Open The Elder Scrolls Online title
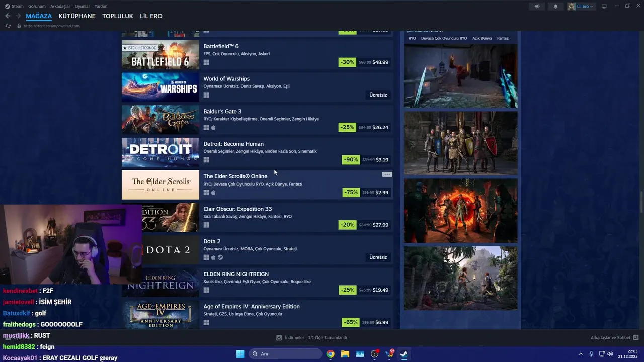The height and width of the screenshot is (362, 644). point(235,176)
